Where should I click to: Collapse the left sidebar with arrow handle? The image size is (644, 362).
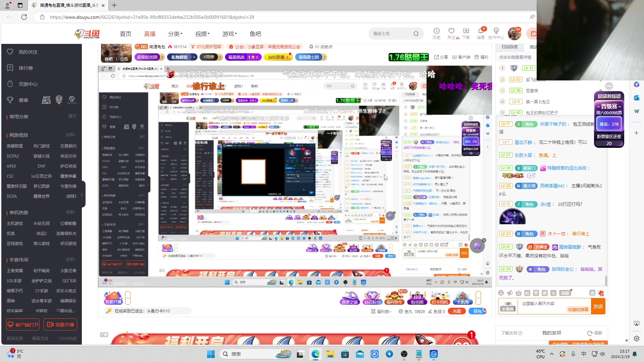pos(83,195)
